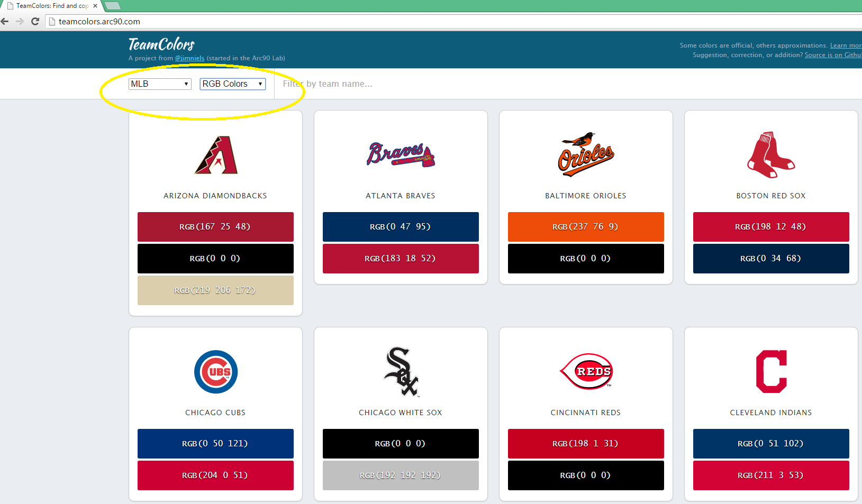Image resolution: width=862 pixels, height=504 pixels.
Task: Copy Cubs red RGB(204 0 51)
Action: [x=215, y=475]
